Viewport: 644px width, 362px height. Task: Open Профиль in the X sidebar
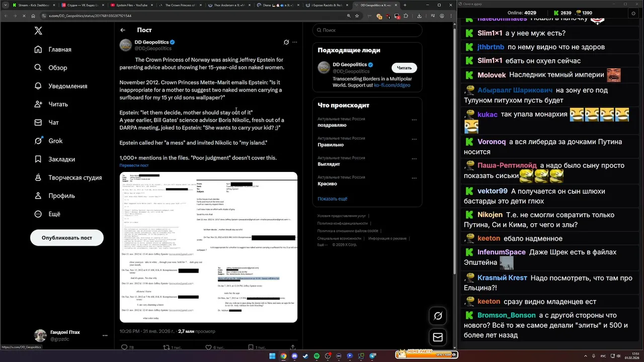(x=55, y=196)
